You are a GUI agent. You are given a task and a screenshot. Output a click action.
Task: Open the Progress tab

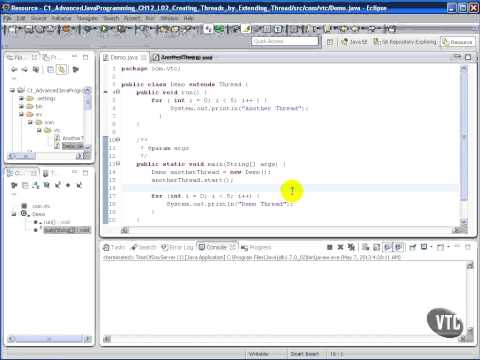point(256,247)
